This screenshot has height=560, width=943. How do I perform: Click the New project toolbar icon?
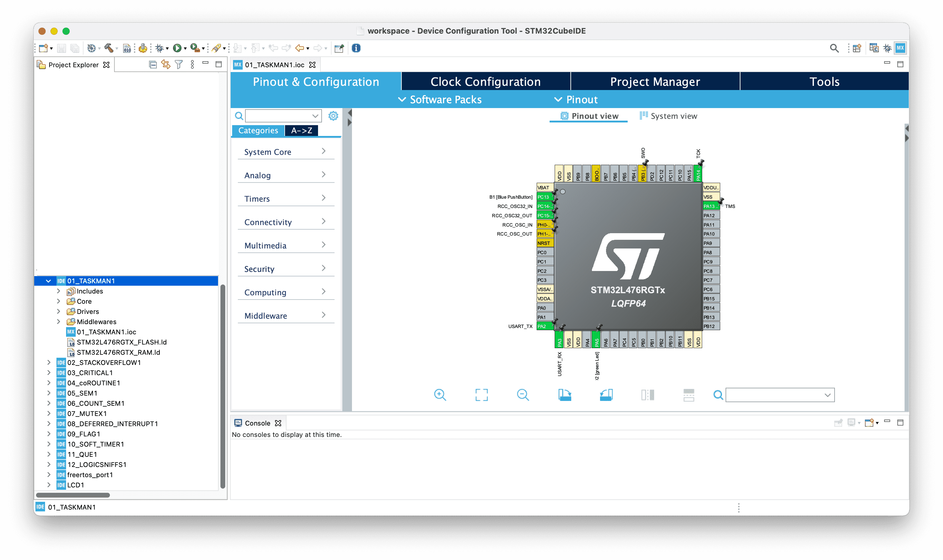point(44,48)
